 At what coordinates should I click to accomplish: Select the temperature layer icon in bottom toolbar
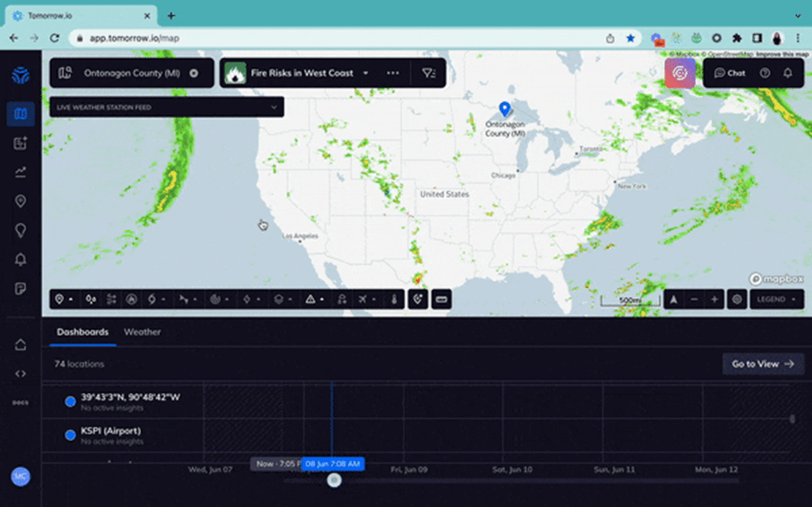[x=392, y=298]
